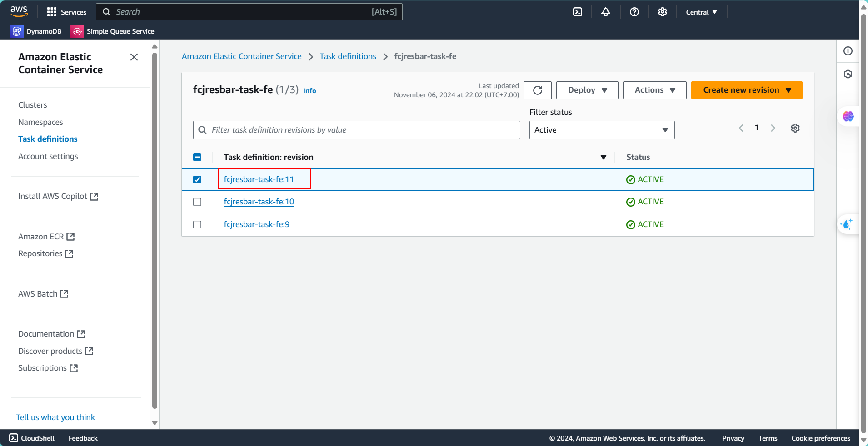Open the DynamoDB shortcut
This screenshot has height=446, width=868.
(x=36, y=31)
